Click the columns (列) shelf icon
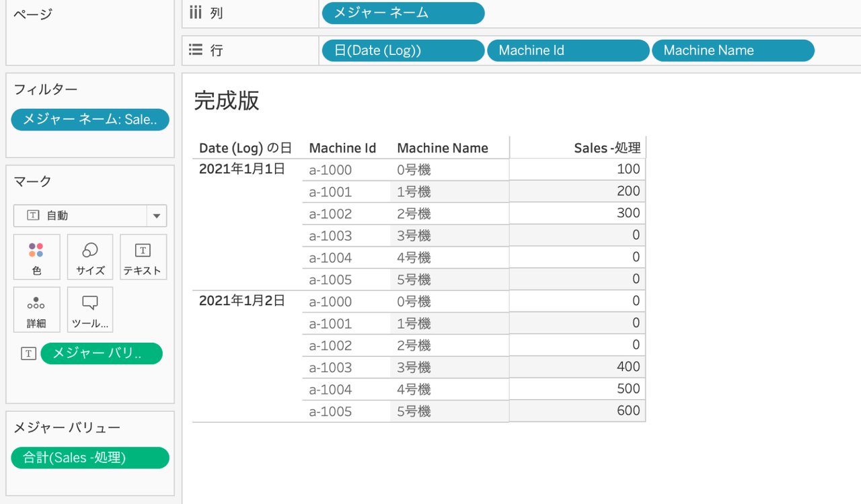The image size is (861, 504). coord(195,12)
